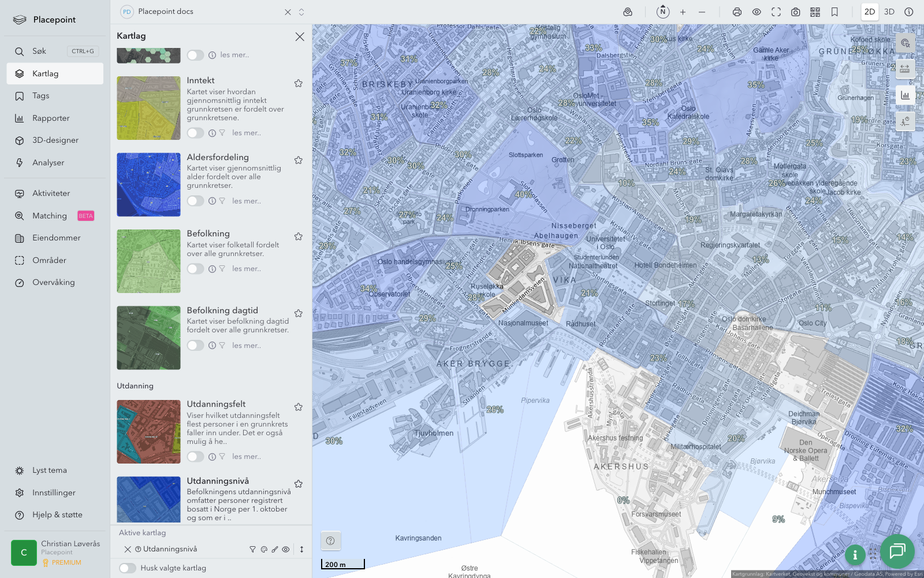Viewport: 924px width, 578px height.
Task: Hide the active Utdanningsnivå layer with eye icon
Action: (x=286, y=550)
